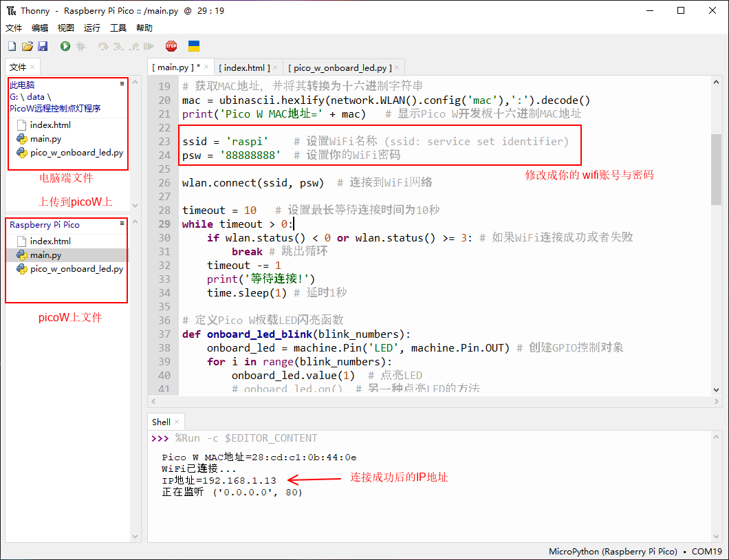Screen dimensions: 729x560
Task: Select main.py in Raspberry Pi Pico files
Action: 45,255
